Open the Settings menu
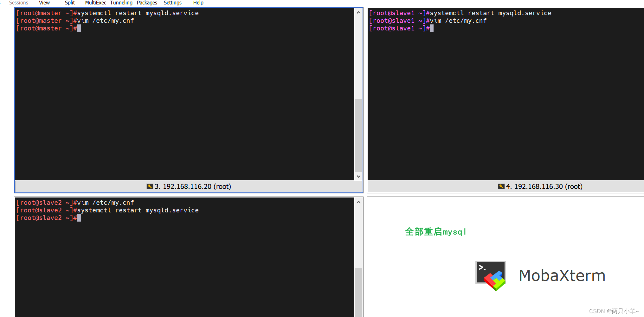 (x=172, y=3)
